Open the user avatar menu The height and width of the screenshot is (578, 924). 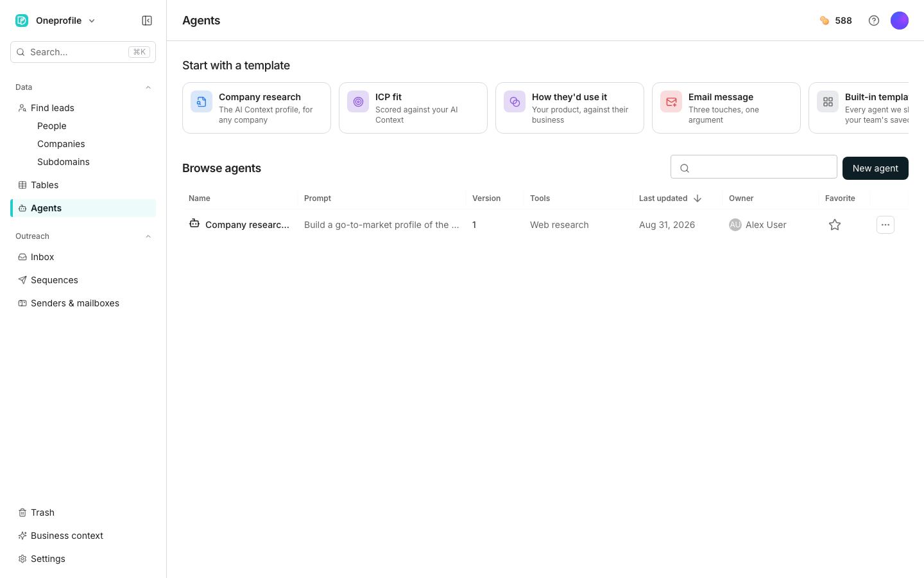coord(900,21)
